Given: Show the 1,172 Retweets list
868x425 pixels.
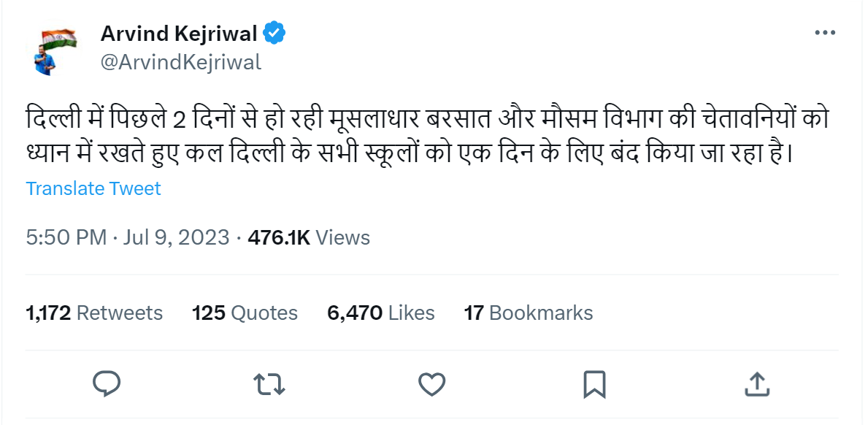Looking at the screenshot, I should point(94,313).
